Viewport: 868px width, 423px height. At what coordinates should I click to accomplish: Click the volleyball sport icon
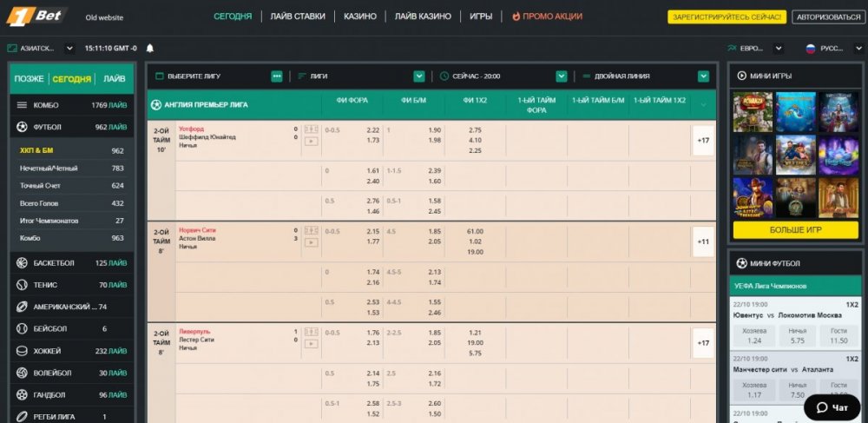tap(23, 373)
